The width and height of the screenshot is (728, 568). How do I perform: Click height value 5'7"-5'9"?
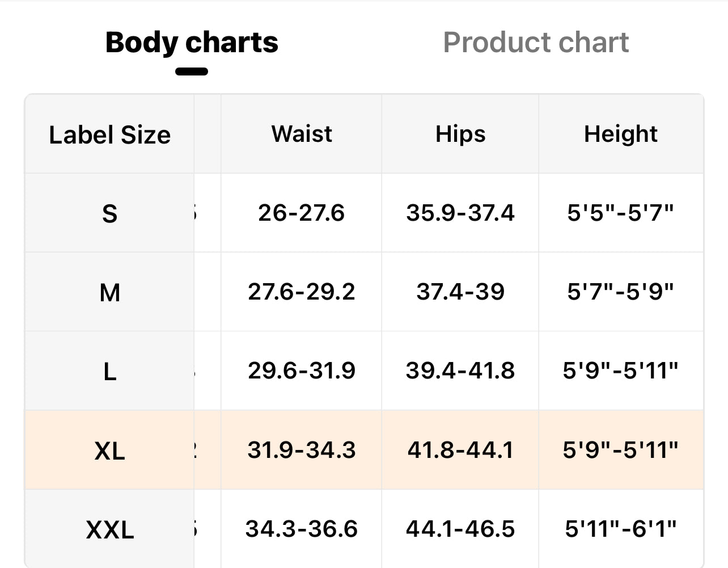coord(621,292)
